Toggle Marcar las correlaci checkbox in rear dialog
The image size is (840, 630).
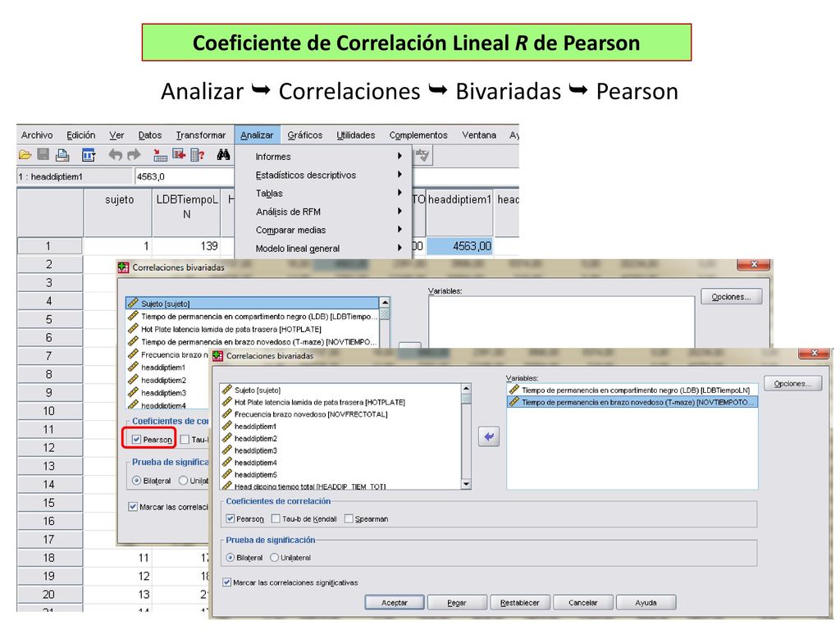(x=133, y=507)
